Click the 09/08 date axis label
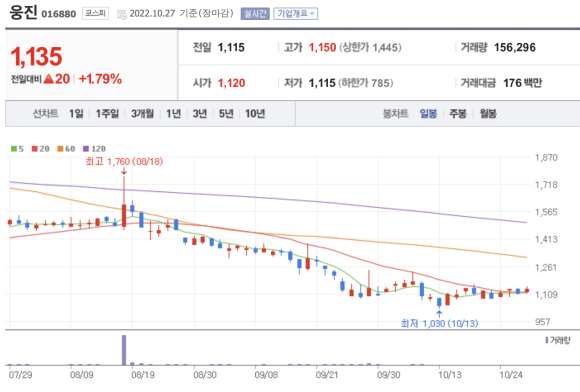Image resolution: width=580 pixels, height=392 pixels. tap(266, 375)
